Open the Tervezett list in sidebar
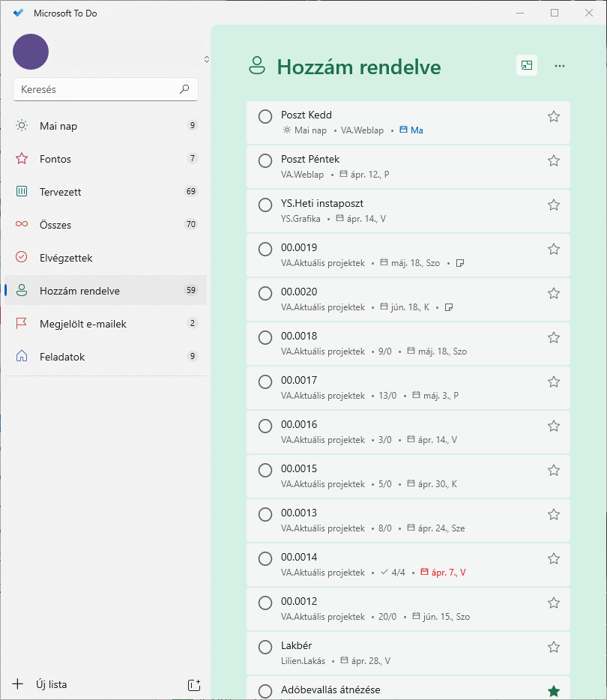 tap(61, 192)
